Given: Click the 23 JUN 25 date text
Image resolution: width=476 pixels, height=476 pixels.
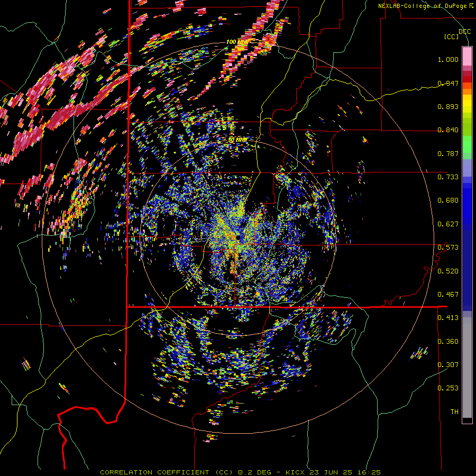Looking at the screenshot, I should pyautogui.click(x=331, y=472).
